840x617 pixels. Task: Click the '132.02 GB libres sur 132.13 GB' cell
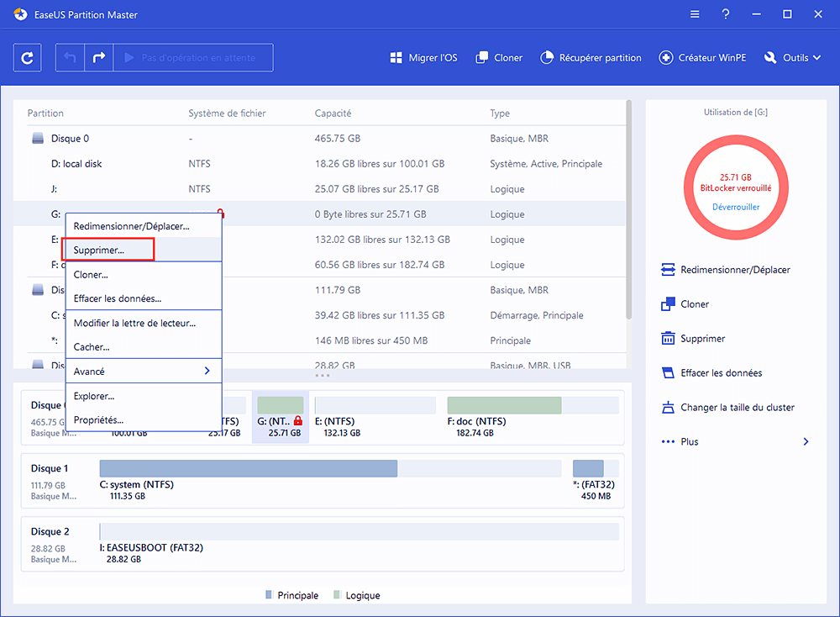(382, 240)
